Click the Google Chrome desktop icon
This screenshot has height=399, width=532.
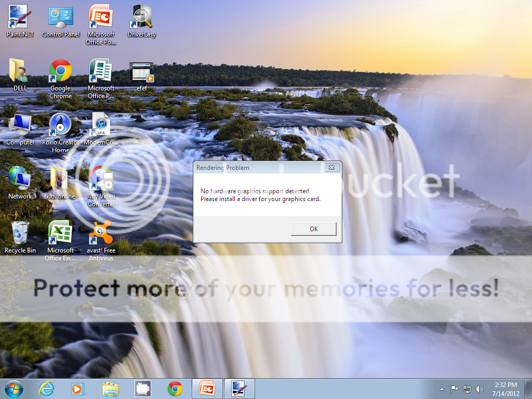click(60, 72)
